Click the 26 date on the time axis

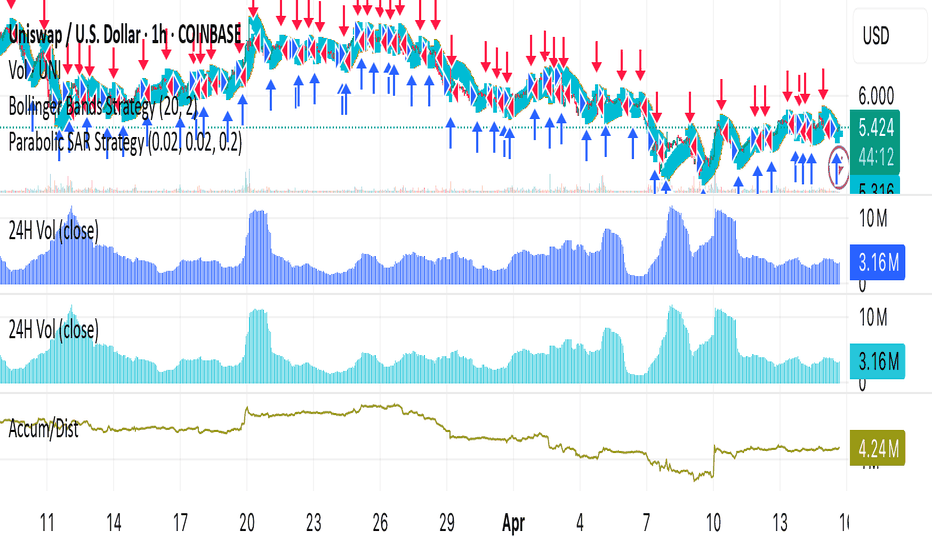(380, 523)
